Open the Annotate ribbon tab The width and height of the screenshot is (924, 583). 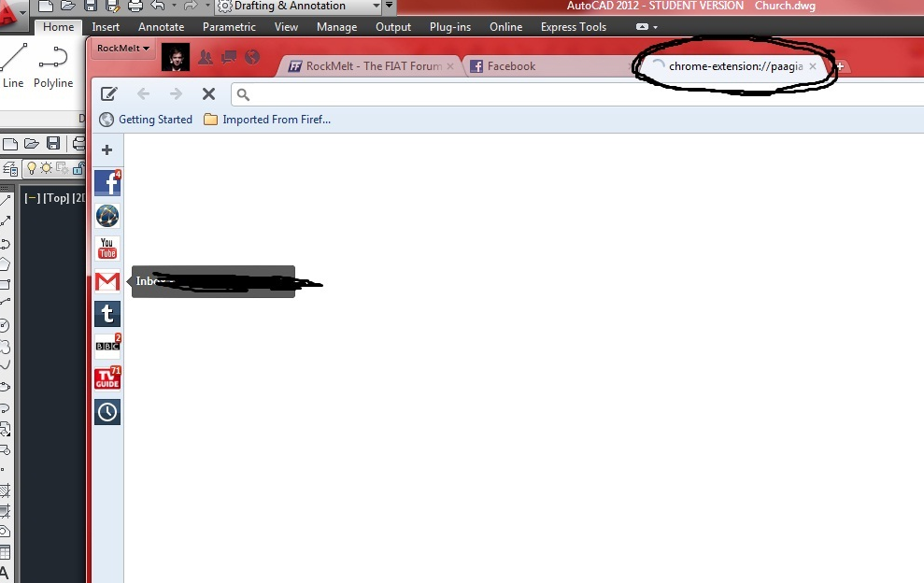[161, 27]
